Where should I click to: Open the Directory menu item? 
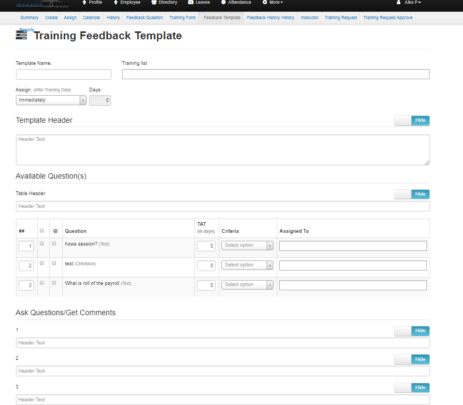[x=164, y=2]
